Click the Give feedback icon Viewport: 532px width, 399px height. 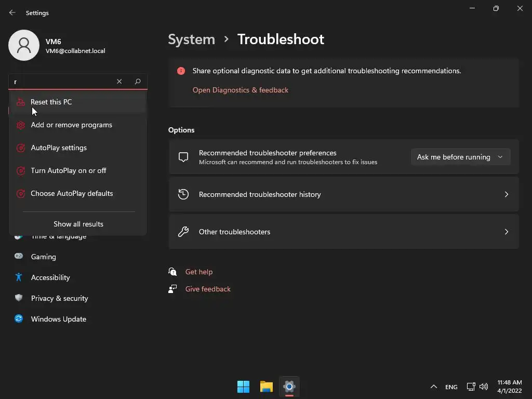click(x=172, y=289)
